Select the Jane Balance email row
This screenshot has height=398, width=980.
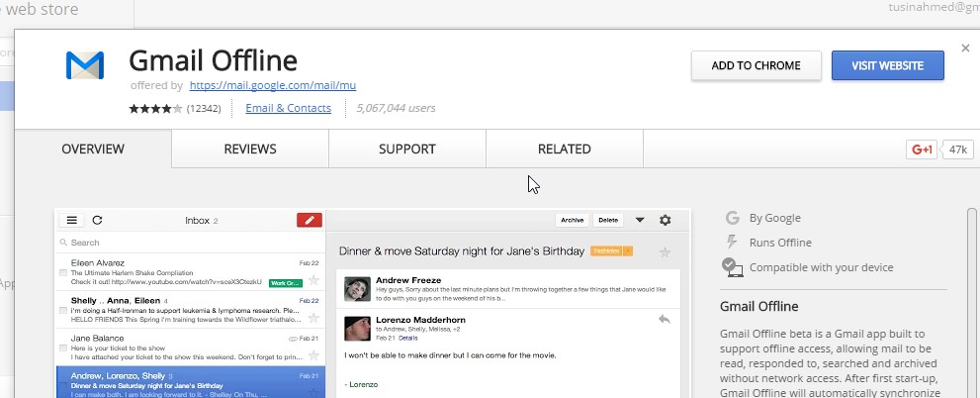click(x=190, y=348)
